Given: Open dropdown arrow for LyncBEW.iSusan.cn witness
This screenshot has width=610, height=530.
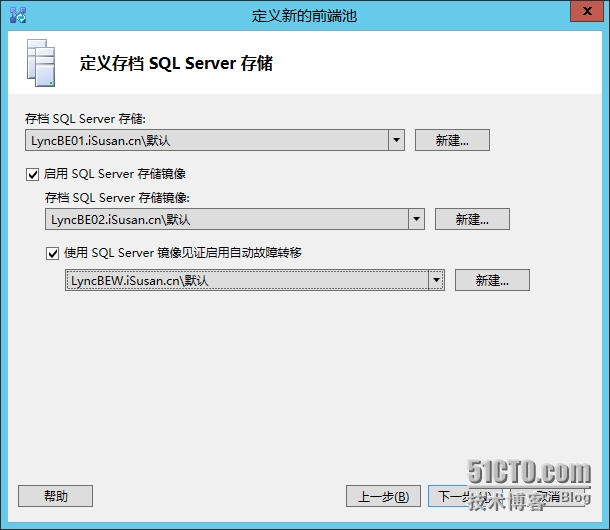Looking at the screenshot, I should click(436, 280).
